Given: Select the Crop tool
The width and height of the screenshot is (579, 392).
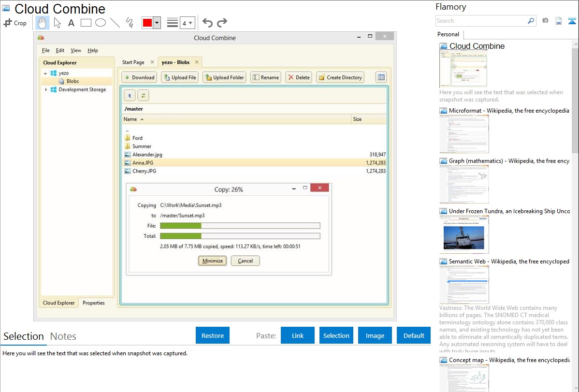Looking at the screenshot, I should 15,23.
